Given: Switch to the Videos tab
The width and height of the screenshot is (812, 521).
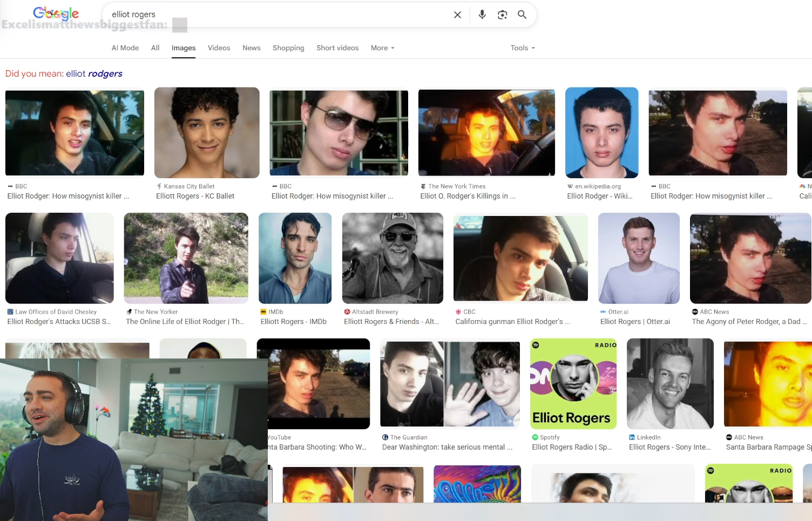Looking at the screenshot, I should [x=219, y=48].
